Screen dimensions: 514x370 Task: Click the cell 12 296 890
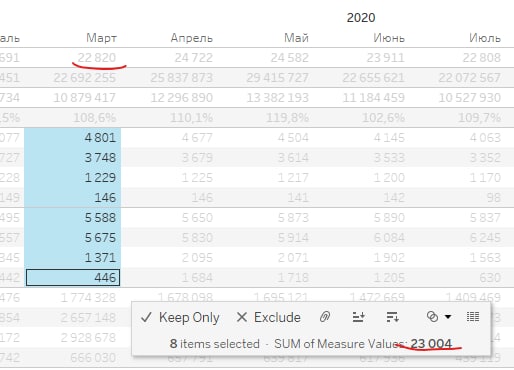point(182,98)
